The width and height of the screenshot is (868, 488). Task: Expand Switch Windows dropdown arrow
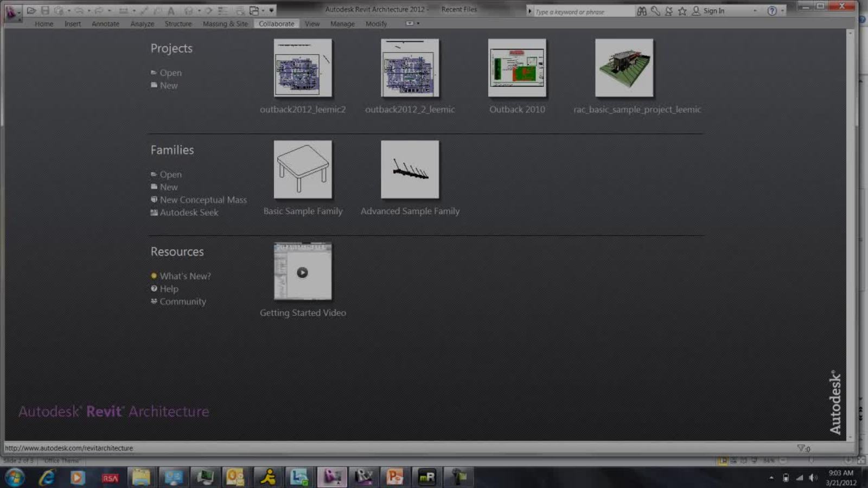(263, 10)
